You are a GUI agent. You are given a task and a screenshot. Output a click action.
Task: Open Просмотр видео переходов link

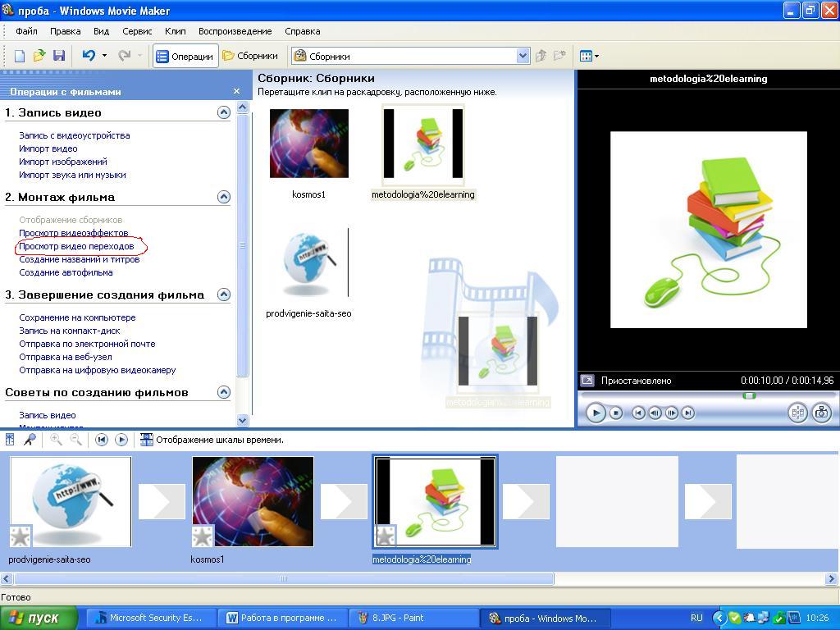tap(76, 246)
